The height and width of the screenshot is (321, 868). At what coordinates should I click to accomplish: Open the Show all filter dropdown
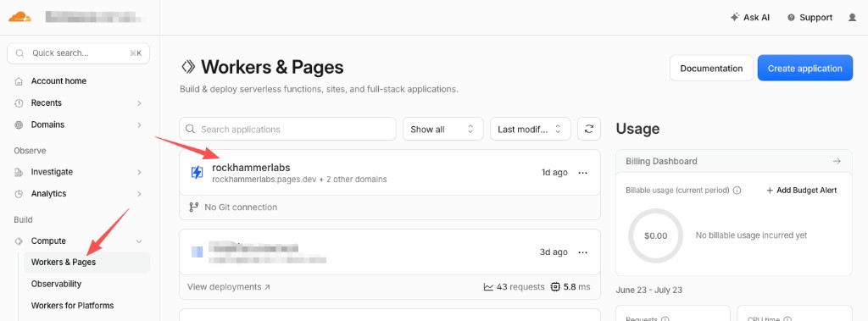point(442,129)
